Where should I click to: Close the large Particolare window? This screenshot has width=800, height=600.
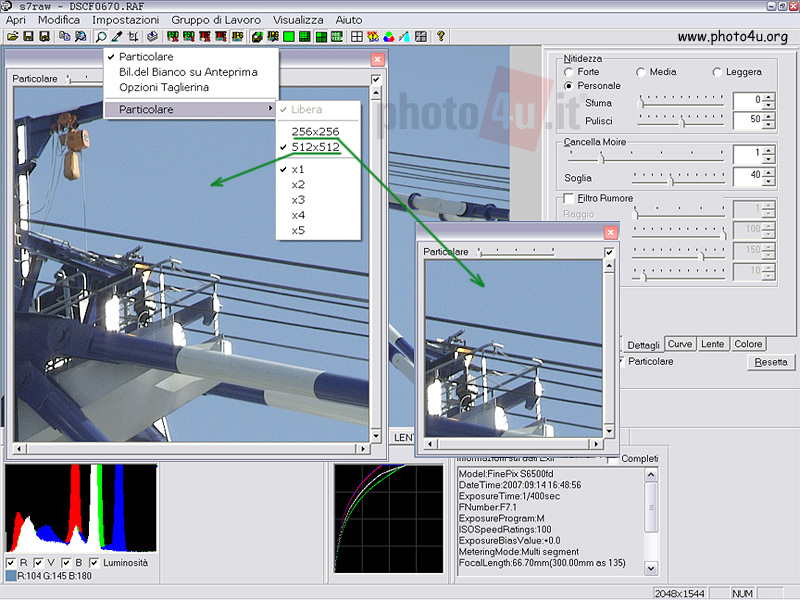click(x=377, y=60)
